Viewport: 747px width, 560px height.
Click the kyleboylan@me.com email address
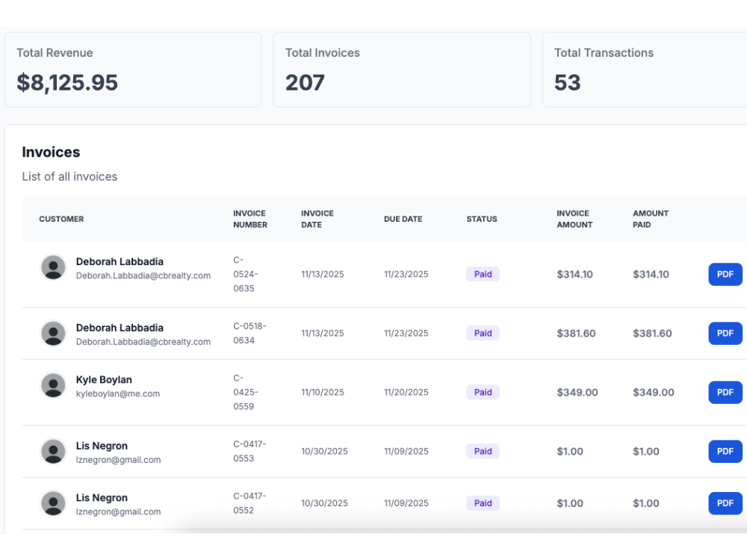click(116, 393)
